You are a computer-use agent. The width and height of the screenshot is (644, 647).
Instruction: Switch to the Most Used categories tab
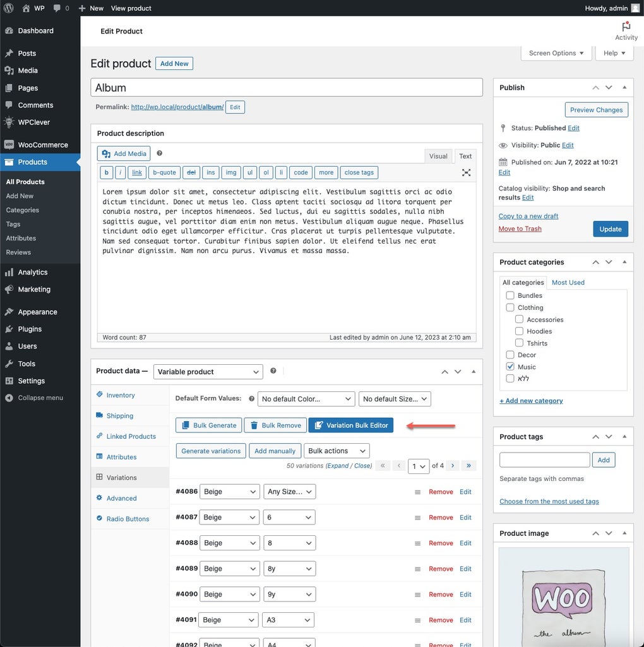[x=568, y=282]
